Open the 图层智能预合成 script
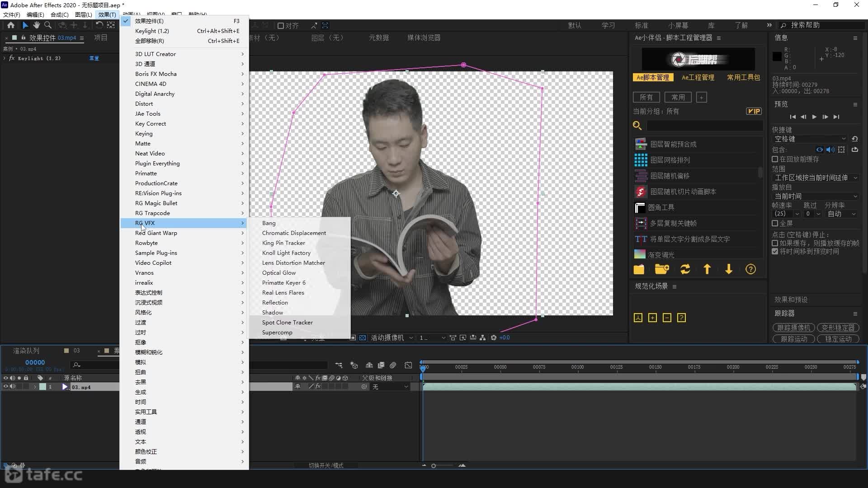This screenshot has height=488, width=868. point(673,144)
